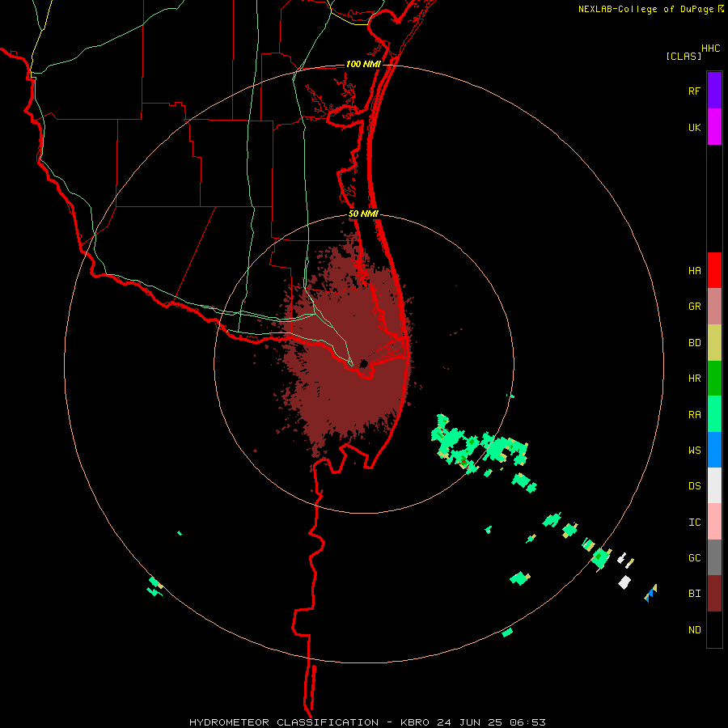The width and height of the screenshot is (728, 728).
Task: Pick the RA light green legend swatch
Action: click(714, 414)
